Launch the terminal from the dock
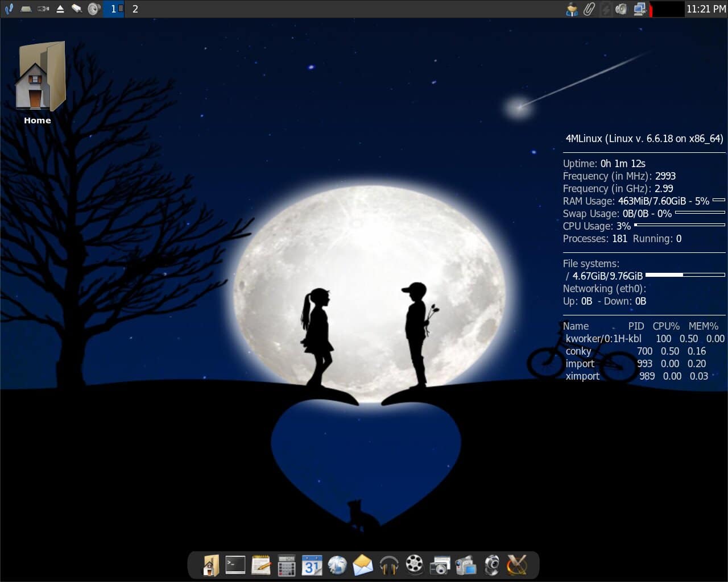The image size is (728, 582). pos(235,565)
